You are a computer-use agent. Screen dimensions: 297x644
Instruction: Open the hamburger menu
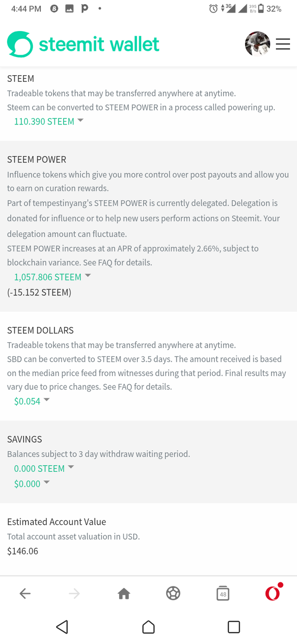tap(283, 44)
